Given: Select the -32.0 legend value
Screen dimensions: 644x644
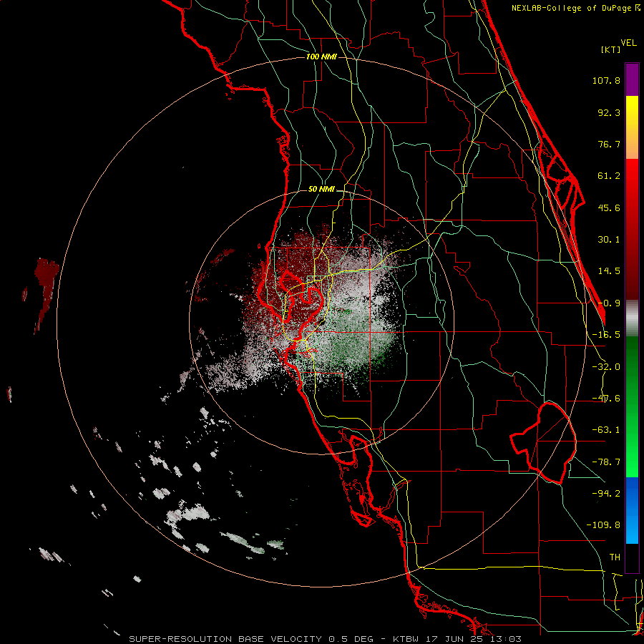Looking at the screenshot, I should [606, 367].
